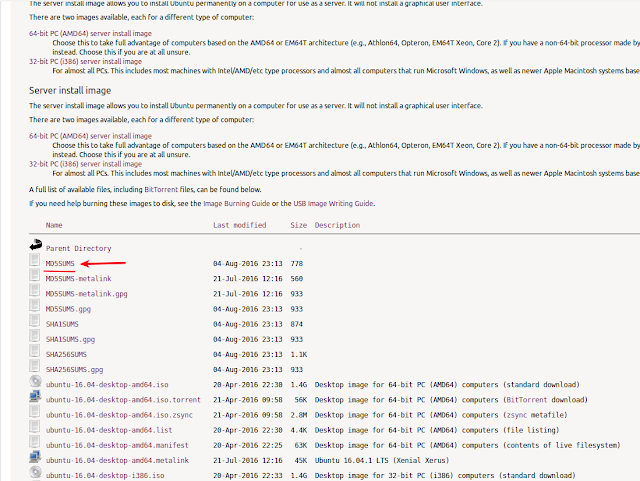This screenshot has height=481, width=640.
Task: Download ubuntu-16.04-desktop-amd64.iso
Action: coord(107,384)
